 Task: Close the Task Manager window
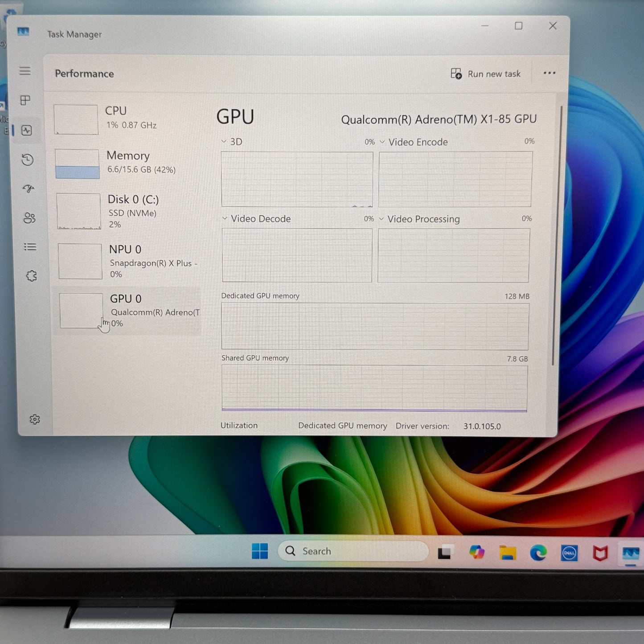pyautogui.click(x=553, y=26)
